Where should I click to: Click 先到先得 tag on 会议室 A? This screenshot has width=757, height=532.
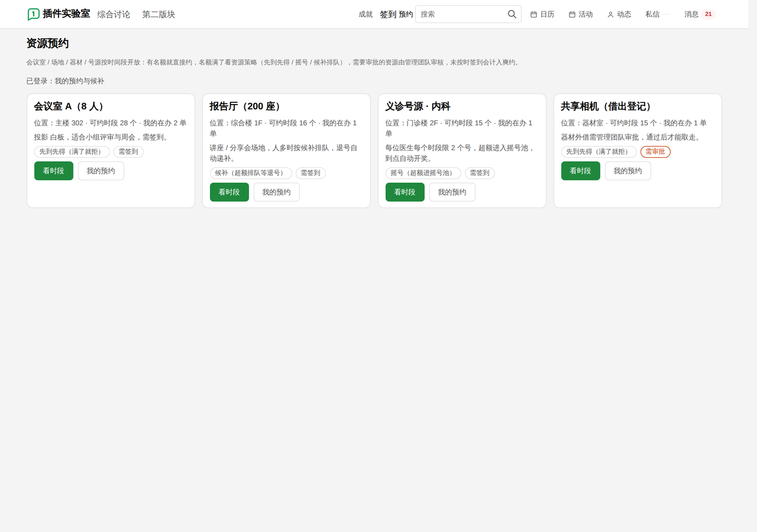[x=72, y=152]
